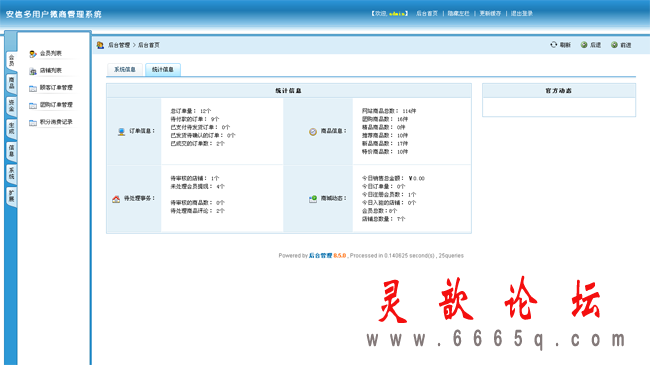The image size is (650, 365).
Task: Click the 顾客订单管理 folder icon
Action: (x=33, y=88)
